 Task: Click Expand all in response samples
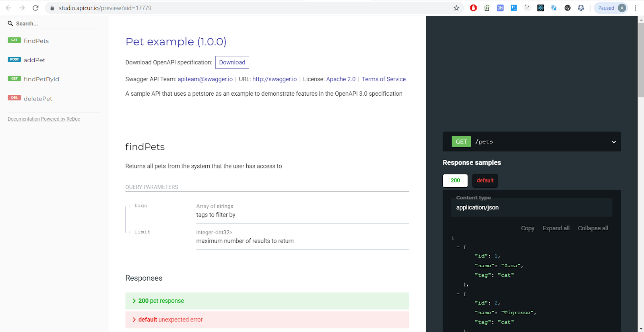[x=556, y=228]
